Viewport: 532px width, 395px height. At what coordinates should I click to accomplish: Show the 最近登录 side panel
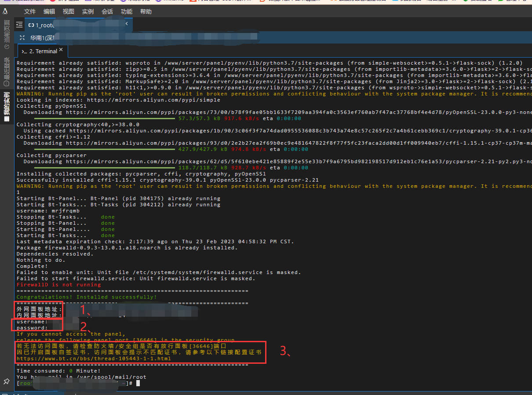click(6, 71)
